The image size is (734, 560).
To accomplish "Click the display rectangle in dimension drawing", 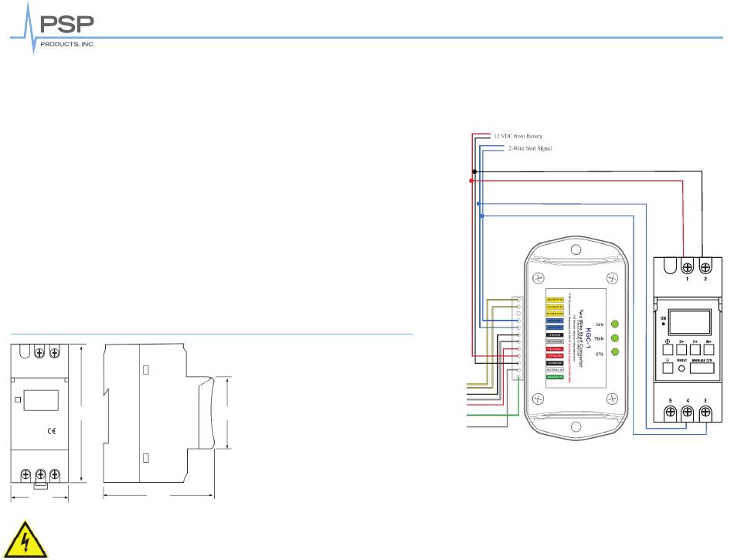I will pos(41,400).
